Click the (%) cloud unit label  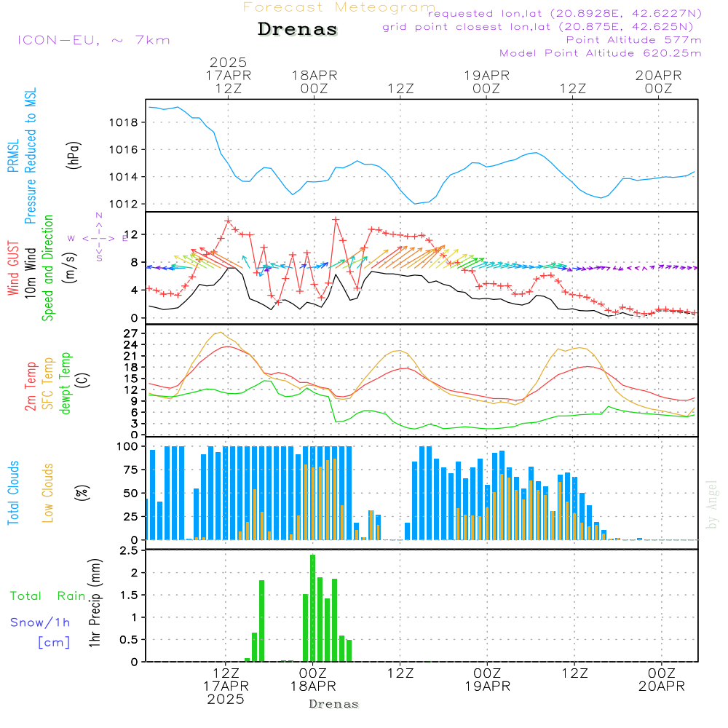click(x=82, y=493)
